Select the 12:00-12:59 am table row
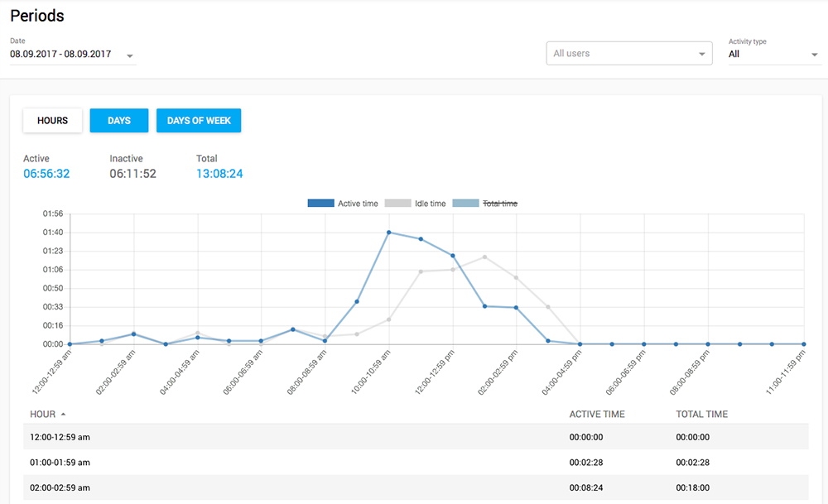The image size is (828, 504). tap(416, 436)
